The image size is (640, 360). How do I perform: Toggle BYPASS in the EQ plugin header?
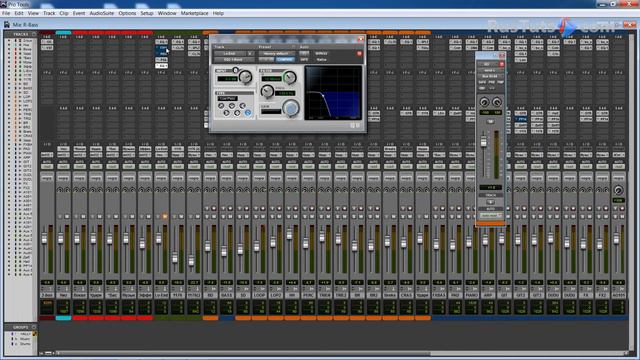click(321, 53)
